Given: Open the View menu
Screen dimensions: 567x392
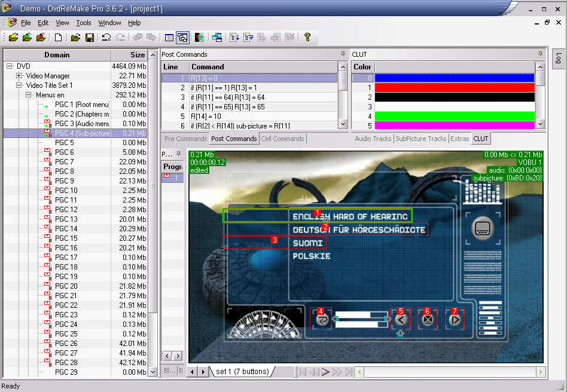Looking at the screenshot, I should (62, 23).
